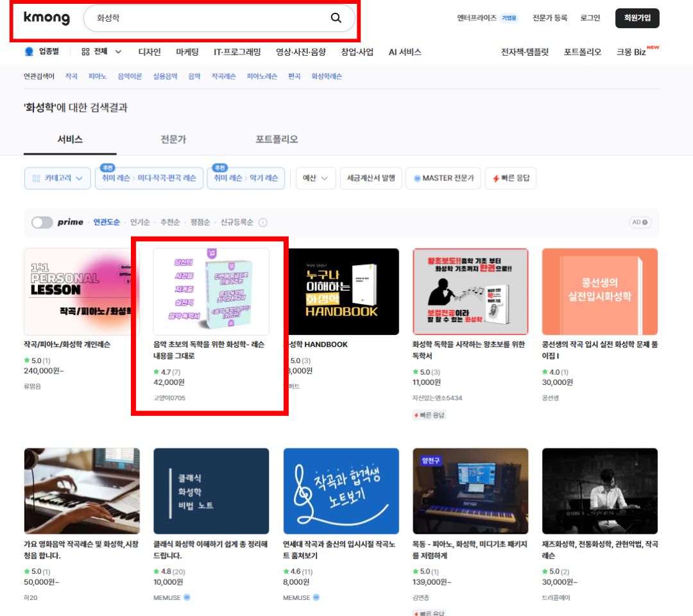The image size is (693, 616).
Task: Open the 포트폴리오 top menu
Action: coord(582,52)
